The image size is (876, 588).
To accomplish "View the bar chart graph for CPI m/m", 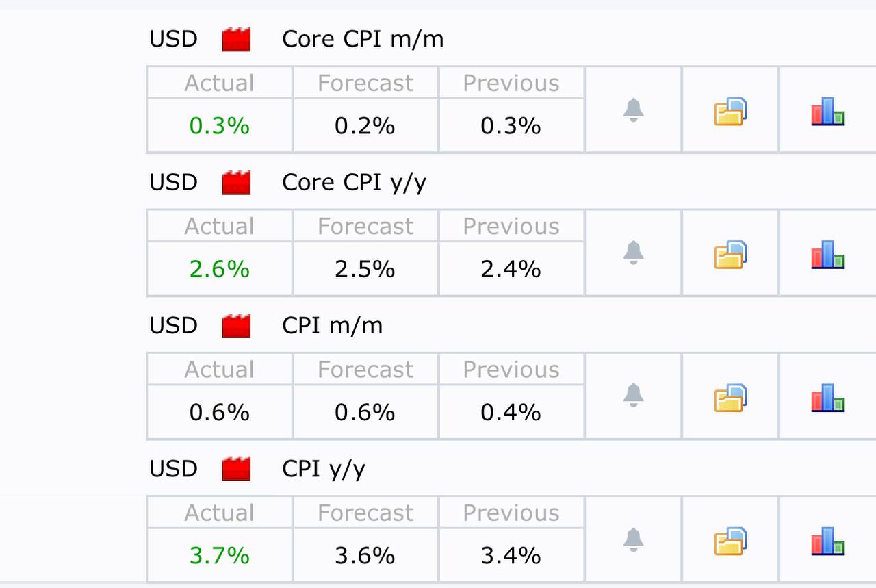I will pos(827,397).
